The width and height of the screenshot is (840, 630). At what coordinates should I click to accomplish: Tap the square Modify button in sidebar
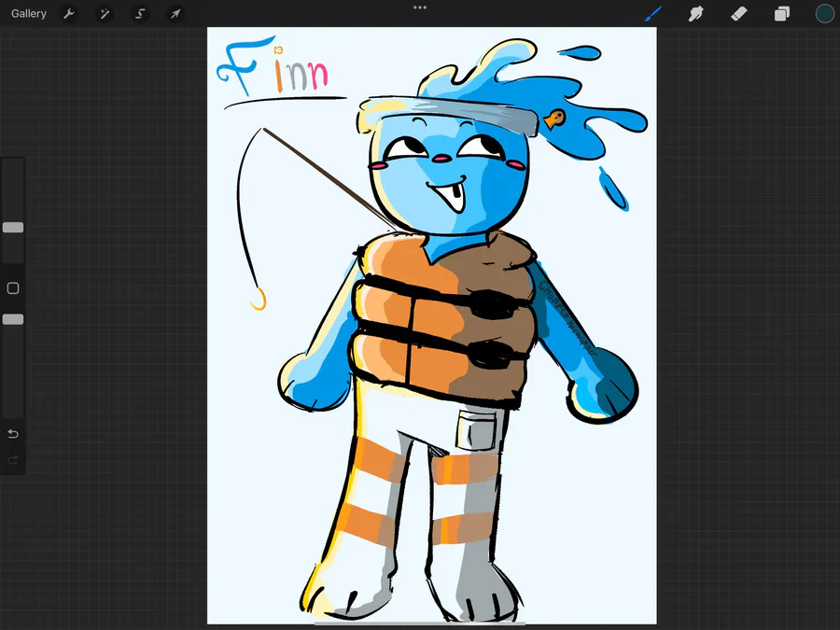(13, 288)
